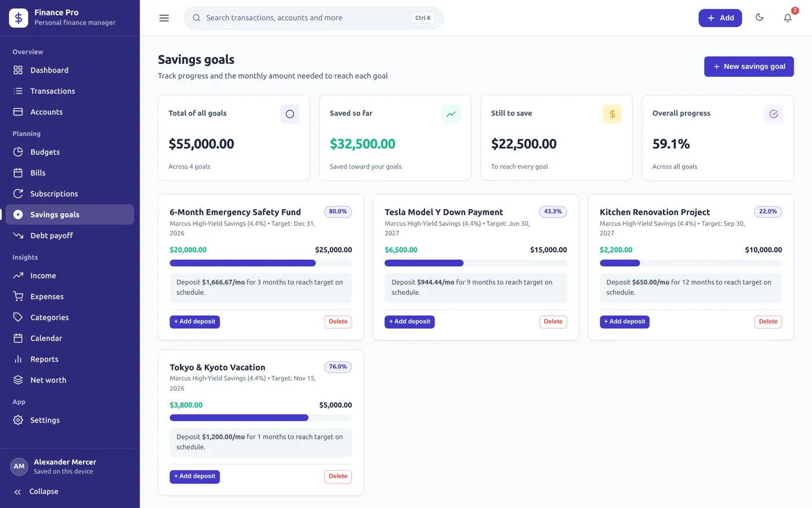Viewport: 812px width, 508px height.
Task: Click the Expenses shopping cart icon
Action: pos(18,297)
